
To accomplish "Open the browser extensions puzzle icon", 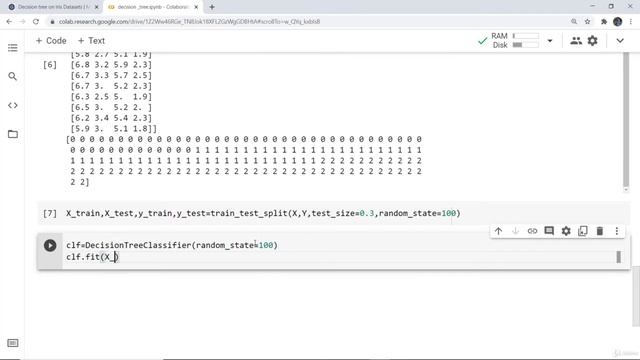I will point(604,22).
